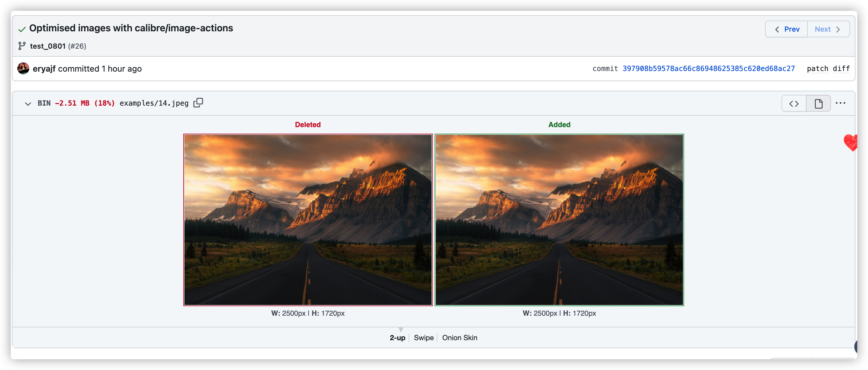Image resolution: width=868 pixels, height=370 pixels.
Task: Click the green commit status checkmark
Action: pyautogui.click(x=22, y=29)
